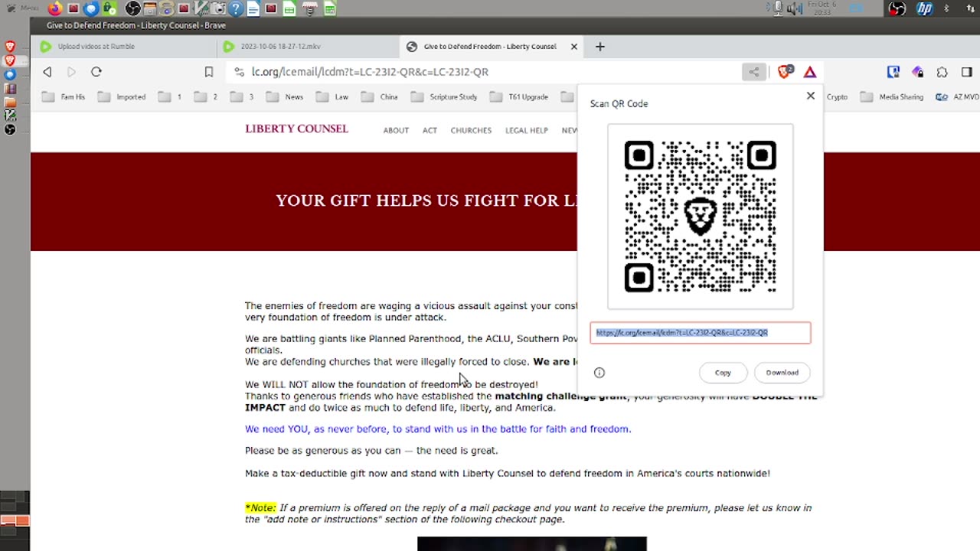
Task: Click Copy in QR code popup
Action: tap(723, 373)
